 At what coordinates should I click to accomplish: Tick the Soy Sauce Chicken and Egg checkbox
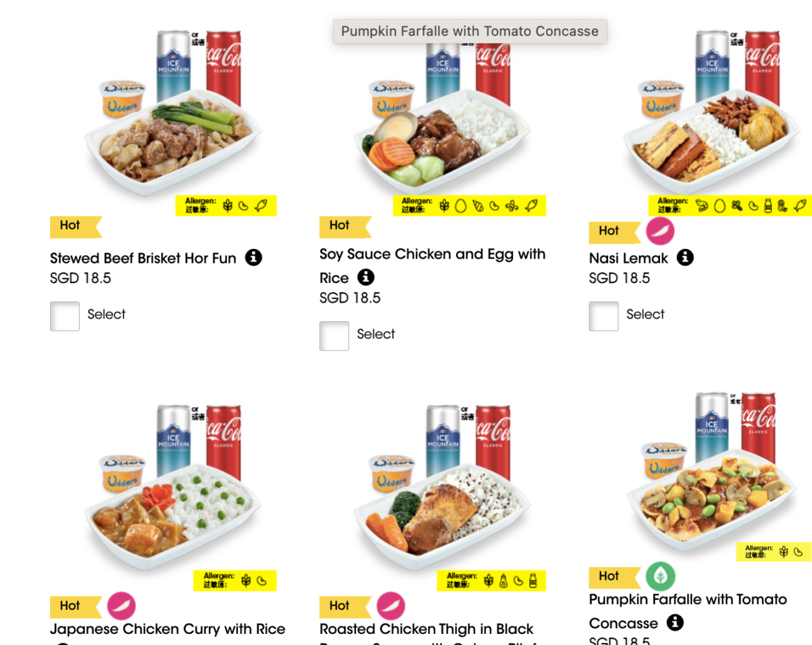(x=334, y=336)
